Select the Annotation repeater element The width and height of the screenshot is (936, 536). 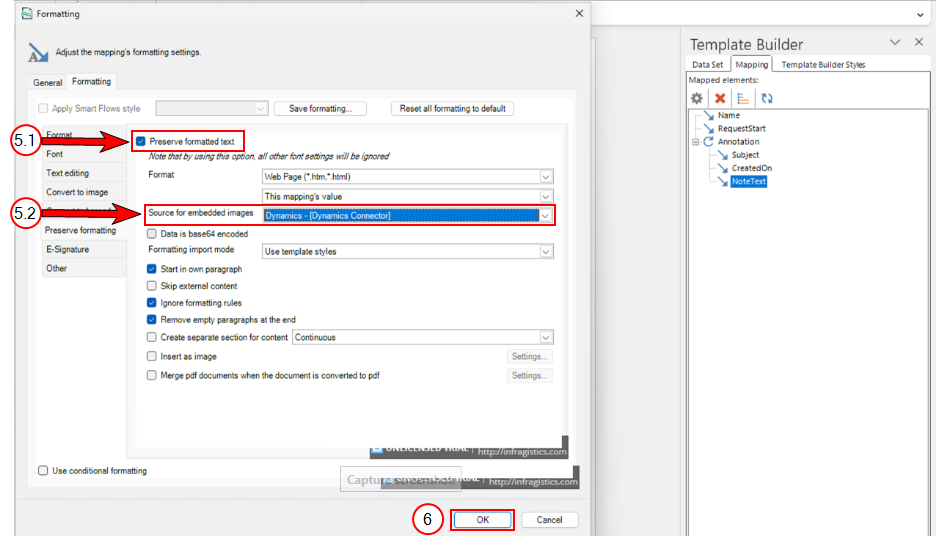click(738, 141)
